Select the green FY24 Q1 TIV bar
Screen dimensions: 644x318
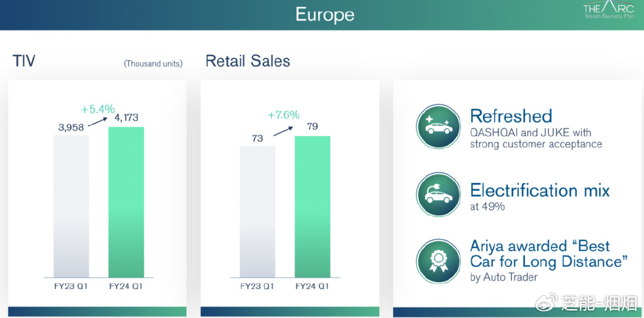(126, 202)
